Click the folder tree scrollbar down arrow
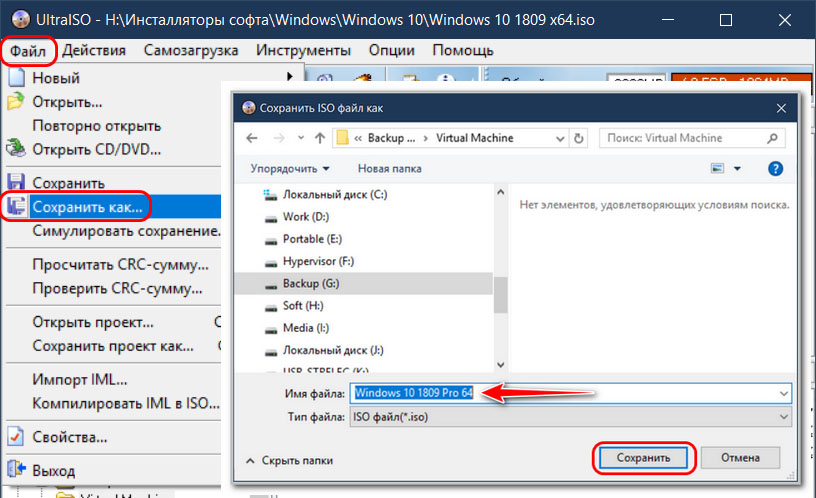816x498 pixels. point(501,365)
